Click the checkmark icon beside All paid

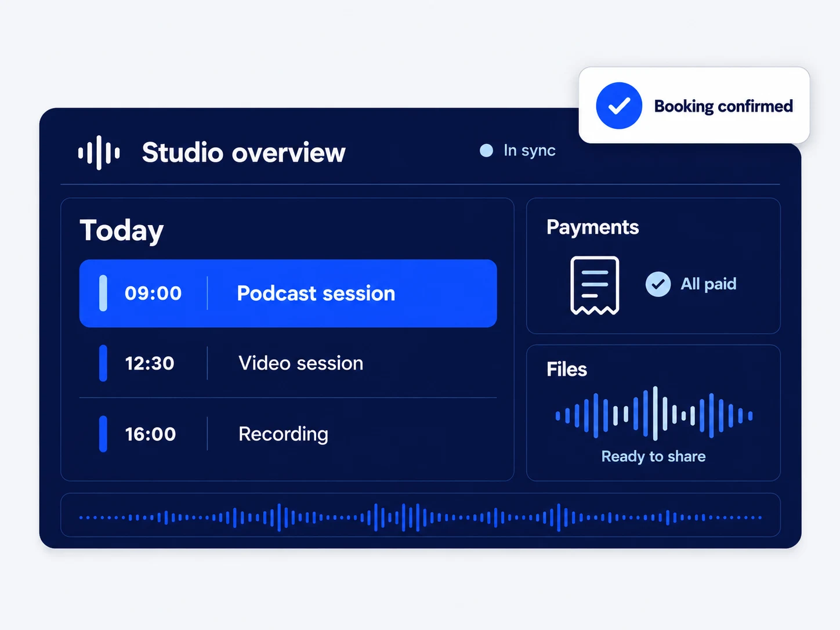658,284
